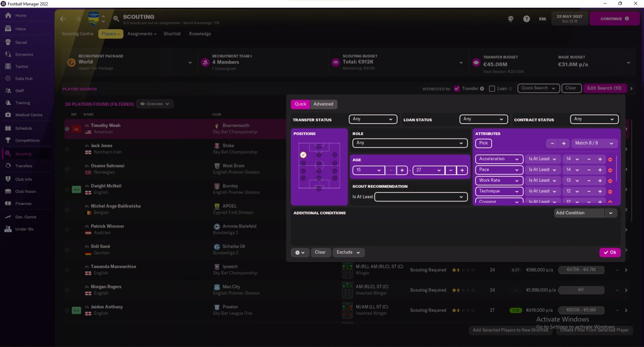Open the Dev. Centre icon

pyautogui.click(x=8, y=217)
